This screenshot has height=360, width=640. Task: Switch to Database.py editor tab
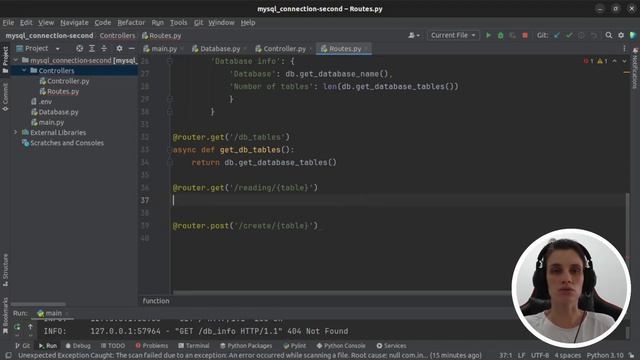[219, 49]
